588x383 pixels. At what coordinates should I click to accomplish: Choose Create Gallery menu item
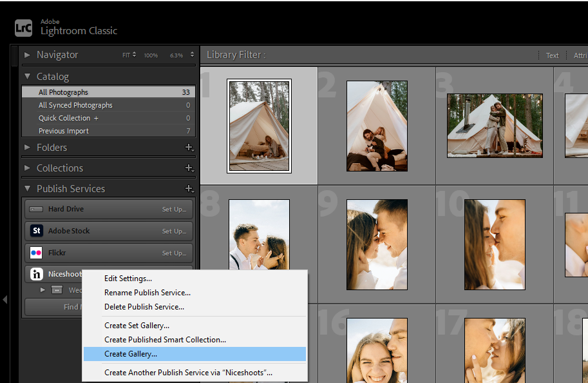[194, 354]
